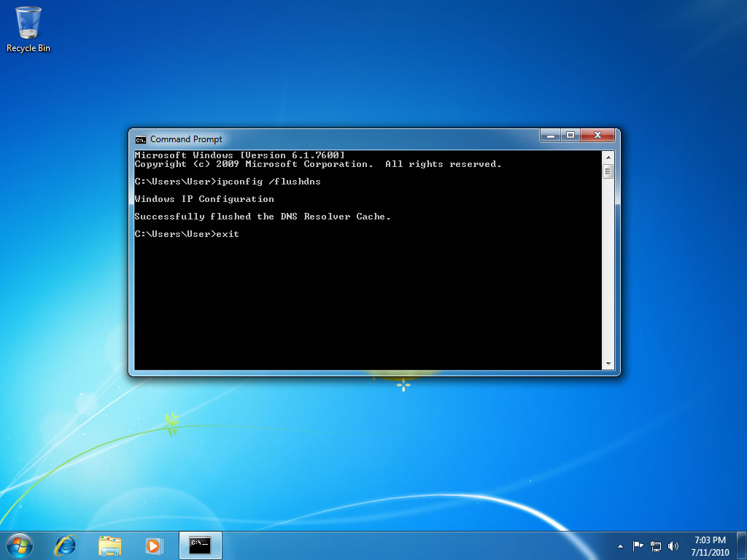Screen dimensions: 747x560
Task: Click inside the Command Prompt text area
Action: (365, 292)
